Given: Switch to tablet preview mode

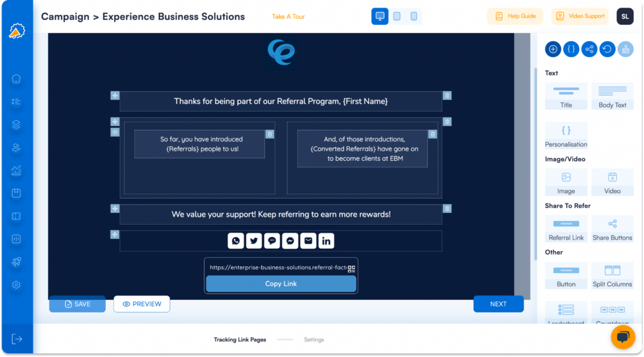Looking at the screenshot, I should click(x=397, y=16).
